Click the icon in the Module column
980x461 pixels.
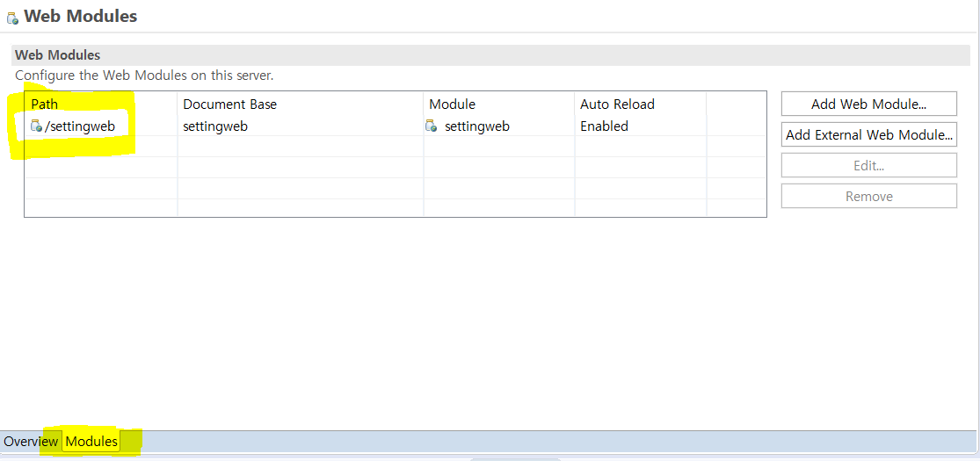click(432, 126)
